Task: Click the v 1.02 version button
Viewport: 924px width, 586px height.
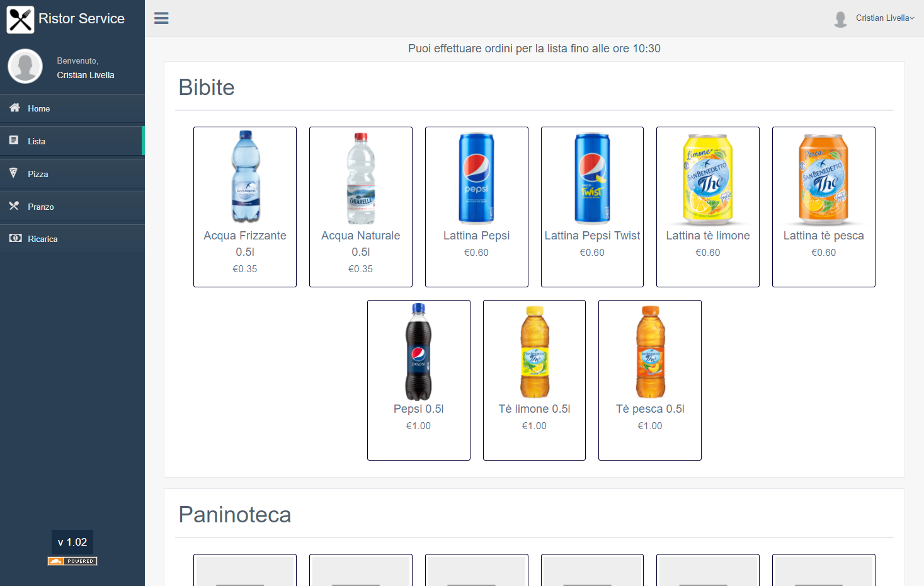Action: click(x=72, y=542)
